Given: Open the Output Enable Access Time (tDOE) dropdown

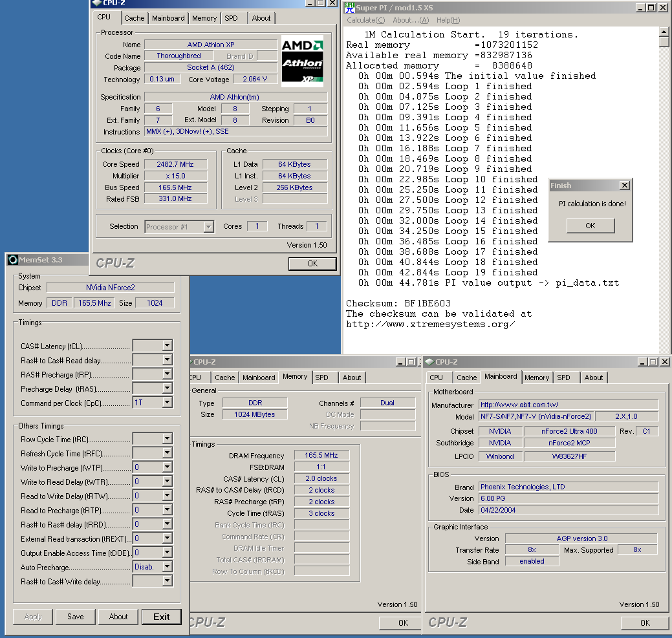Looking at the screenshot, I should pyautogui.click(x=168, y=552).
